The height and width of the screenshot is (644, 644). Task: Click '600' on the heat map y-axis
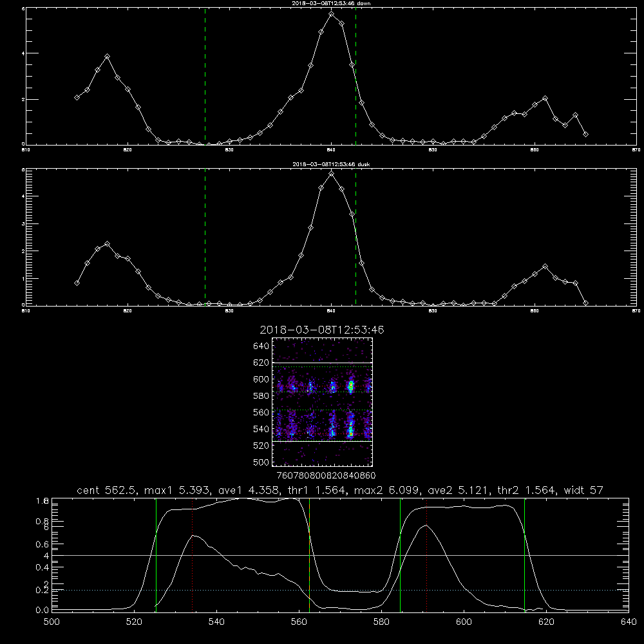[x=261, y=379]
